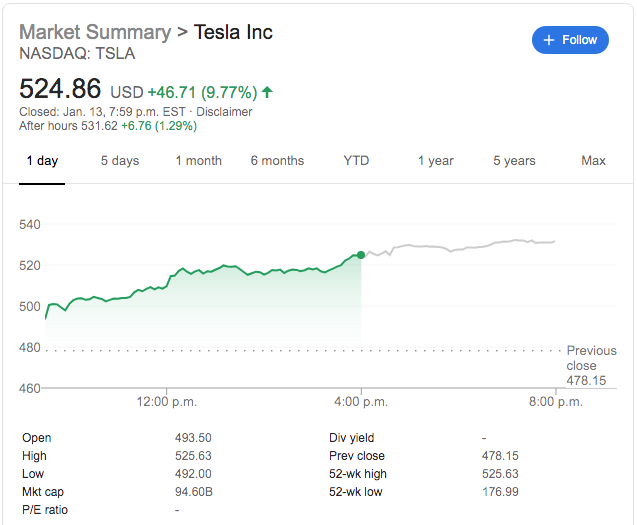Click the Follow button

pos(570,40)
